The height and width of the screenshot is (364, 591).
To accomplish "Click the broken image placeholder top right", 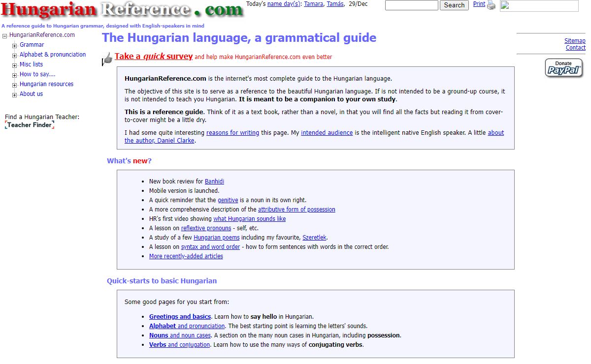I will tap(539, 6).
